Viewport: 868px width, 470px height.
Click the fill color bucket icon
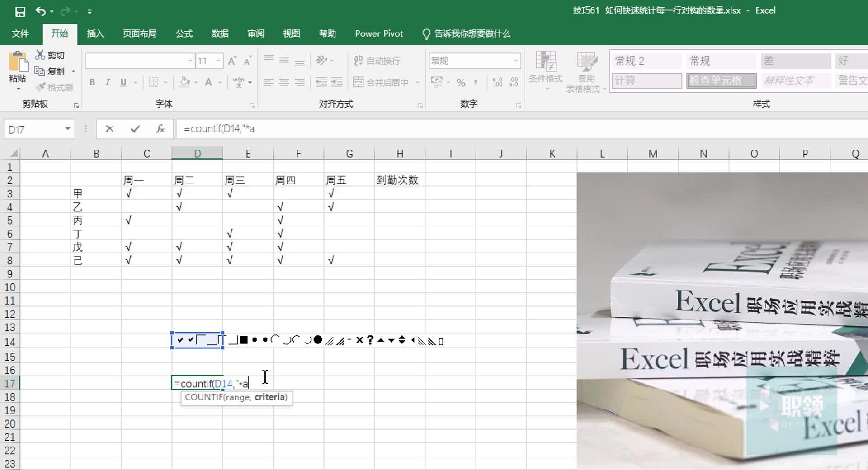[184, 82]
